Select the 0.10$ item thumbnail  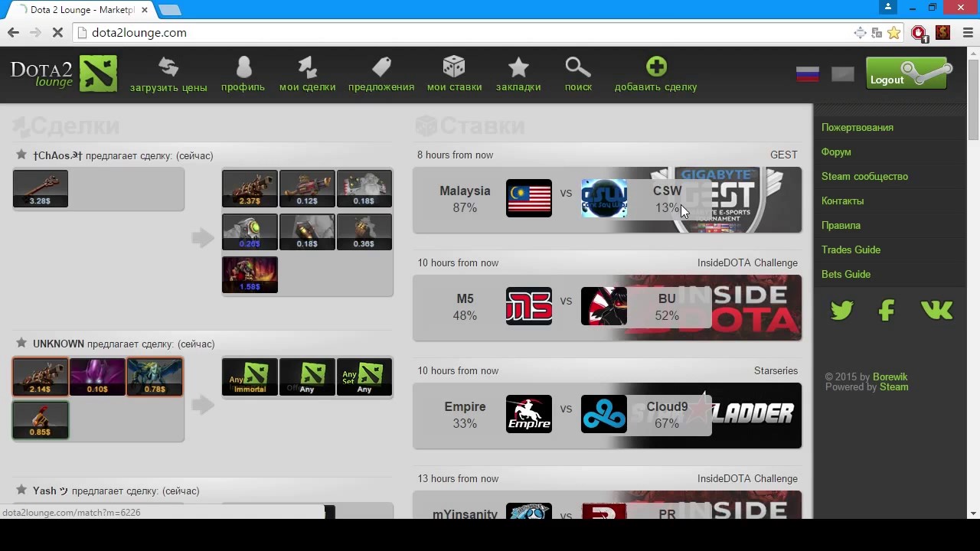[x=97, y=377]
